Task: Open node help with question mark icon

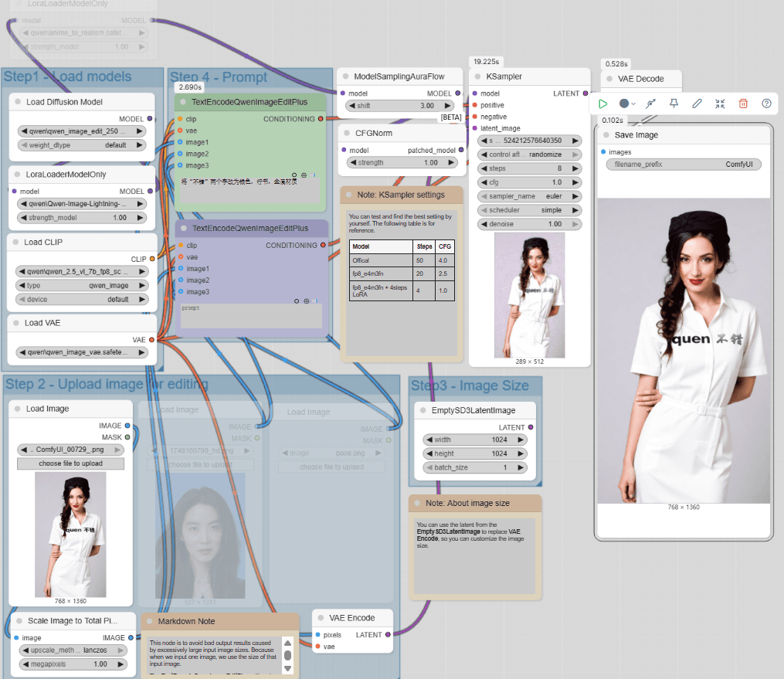Action: coord(766,104)
